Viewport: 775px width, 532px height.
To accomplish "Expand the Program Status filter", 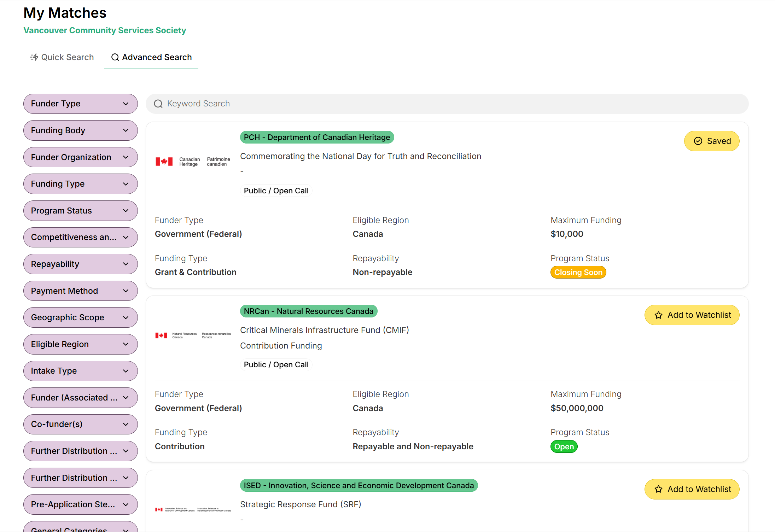I will 81,211.
